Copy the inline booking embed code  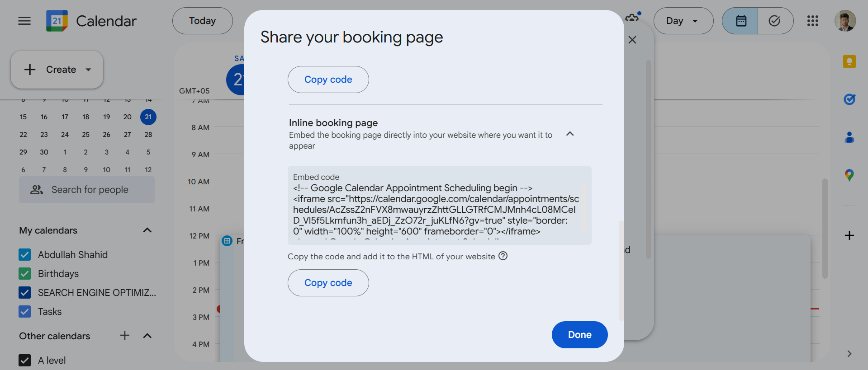point(328,283)
